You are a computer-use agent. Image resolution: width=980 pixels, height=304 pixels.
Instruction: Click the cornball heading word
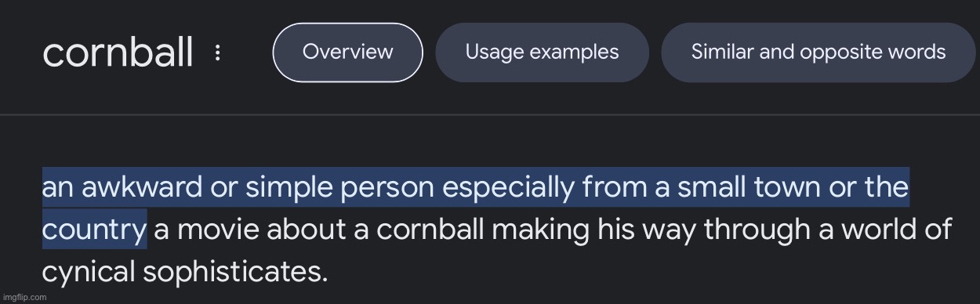coord(118,52)
